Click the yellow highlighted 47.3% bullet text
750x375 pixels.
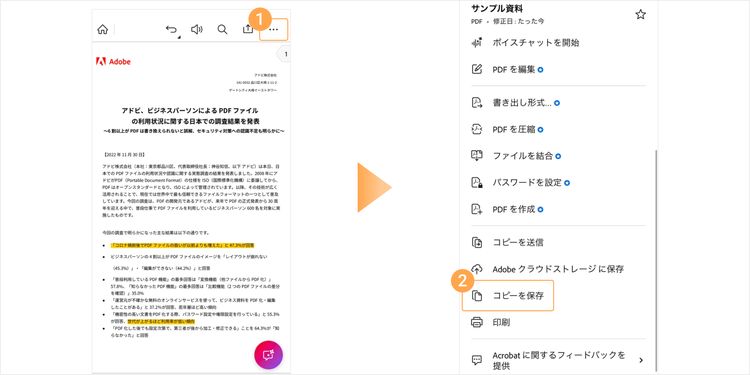coord(182,245)
